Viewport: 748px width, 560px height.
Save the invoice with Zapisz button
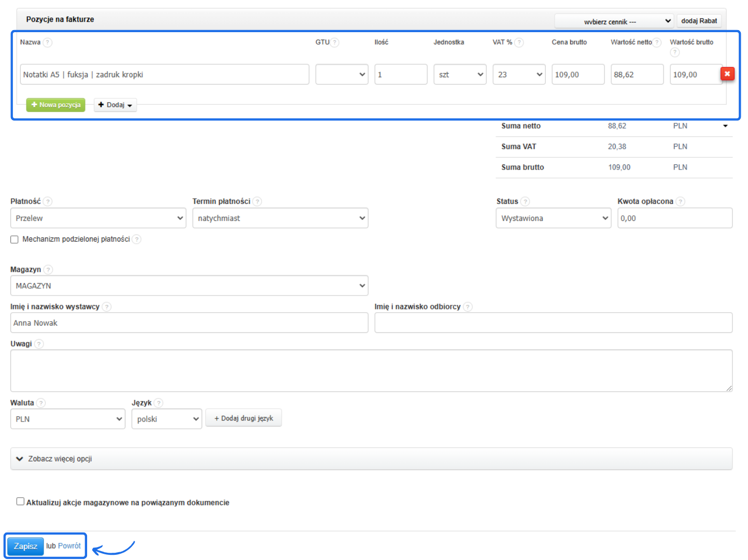pyautogui.click(x=25, y=546)
